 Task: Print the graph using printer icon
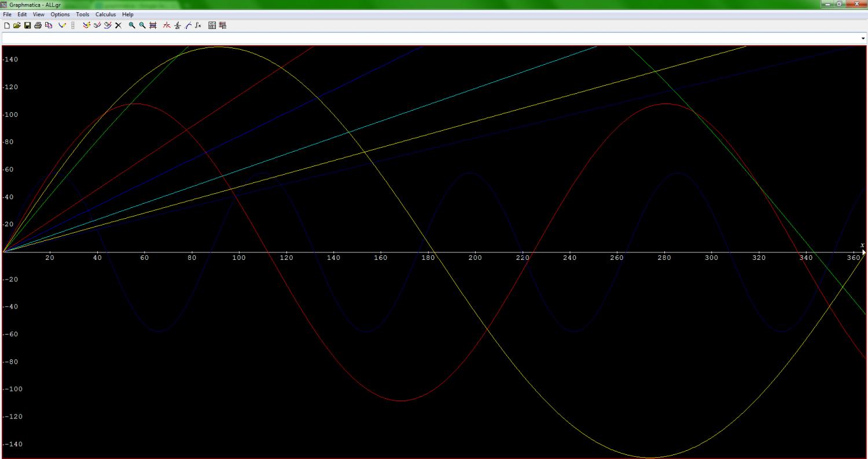[38, 25]
